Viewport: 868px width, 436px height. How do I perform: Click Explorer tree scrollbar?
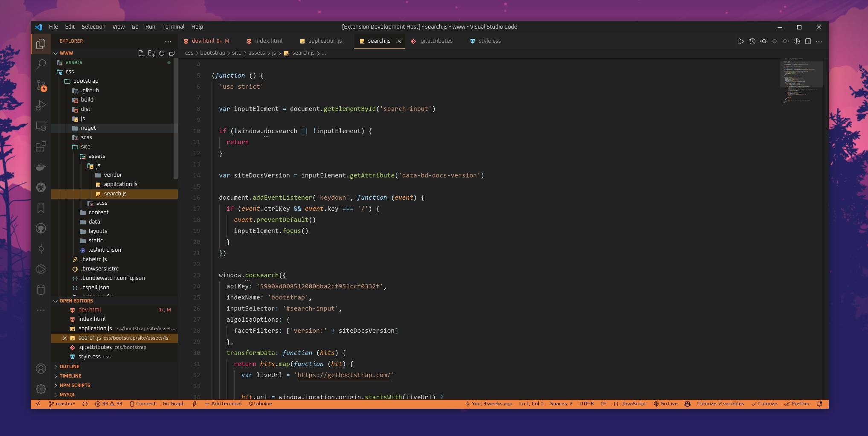[x=175, y=118]
